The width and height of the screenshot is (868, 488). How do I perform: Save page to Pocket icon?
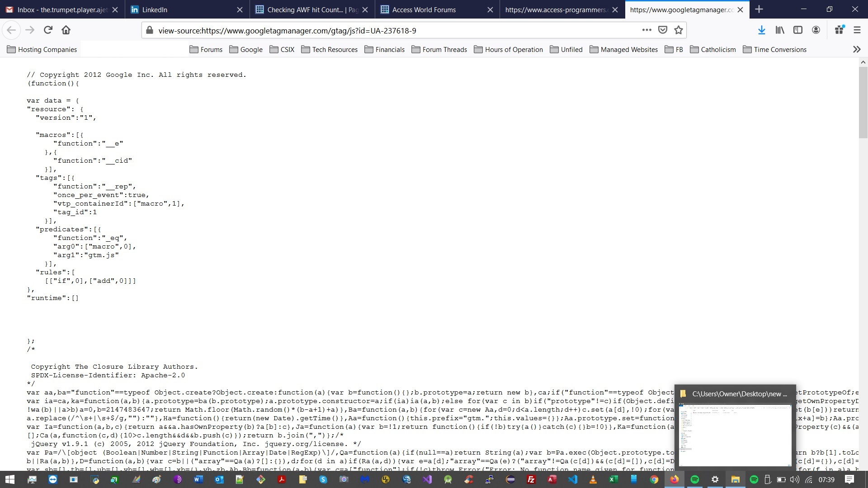(x=663, y=30)
